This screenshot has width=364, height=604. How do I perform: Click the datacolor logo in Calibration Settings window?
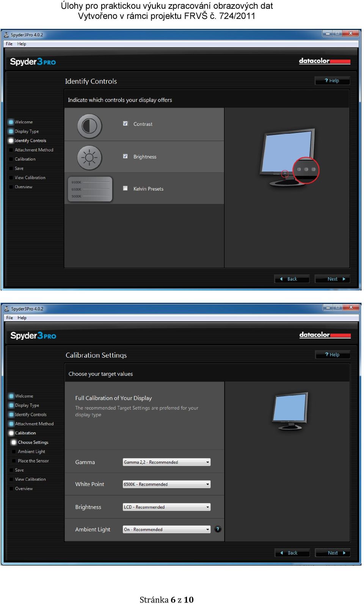coord(325,335)
